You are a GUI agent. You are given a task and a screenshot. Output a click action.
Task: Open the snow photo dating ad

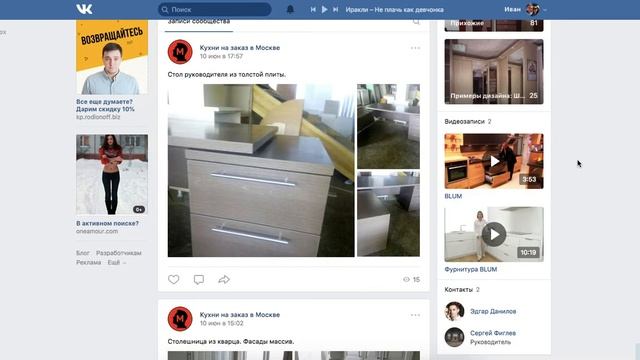point(112,174)
